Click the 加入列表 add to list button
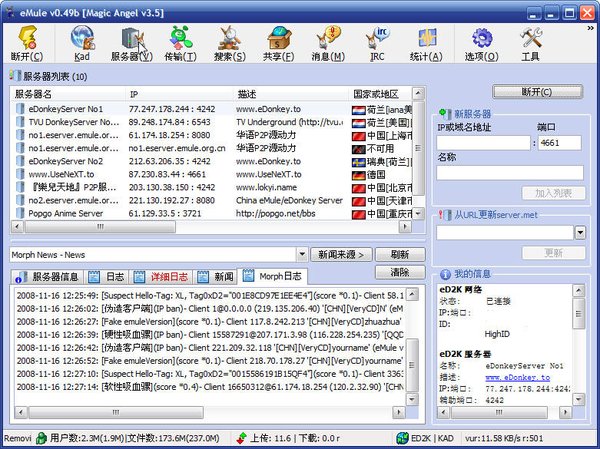The image size is (600, 449). click(x=553, y=193)
